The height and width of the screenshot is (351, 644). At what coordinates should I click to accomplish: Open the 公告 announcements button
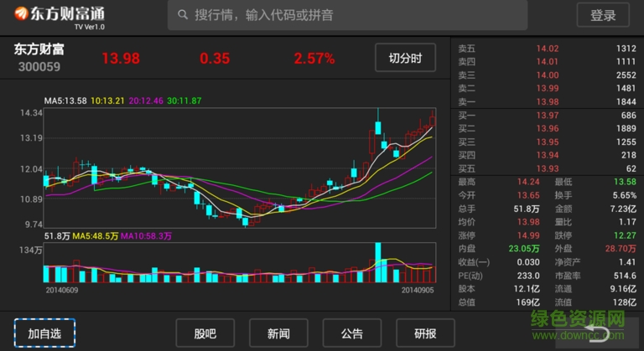(352, 333)
